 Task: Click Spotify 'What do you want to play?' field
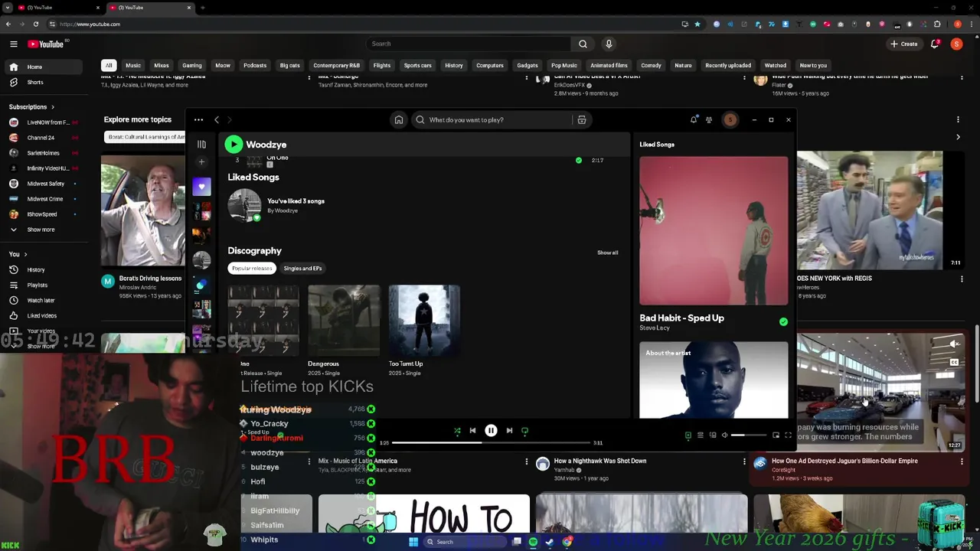(x=492, y=120)
